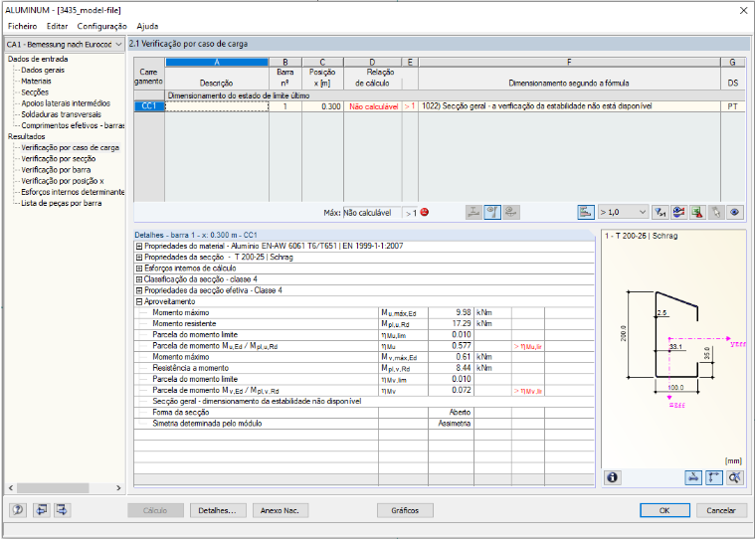756x539 pixels.
Task: Export table to Excel icon
Action: click(697, 212)
